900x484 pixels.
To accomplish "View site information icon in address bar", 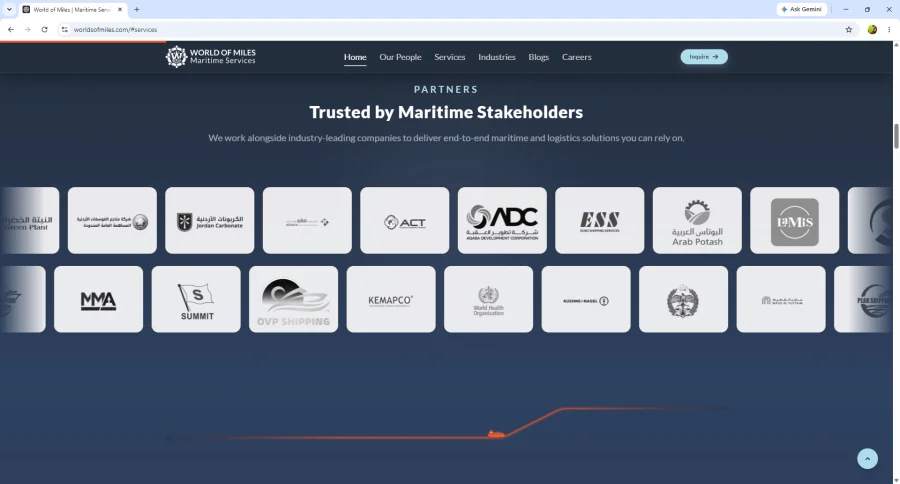I will [x=64, y=29].
